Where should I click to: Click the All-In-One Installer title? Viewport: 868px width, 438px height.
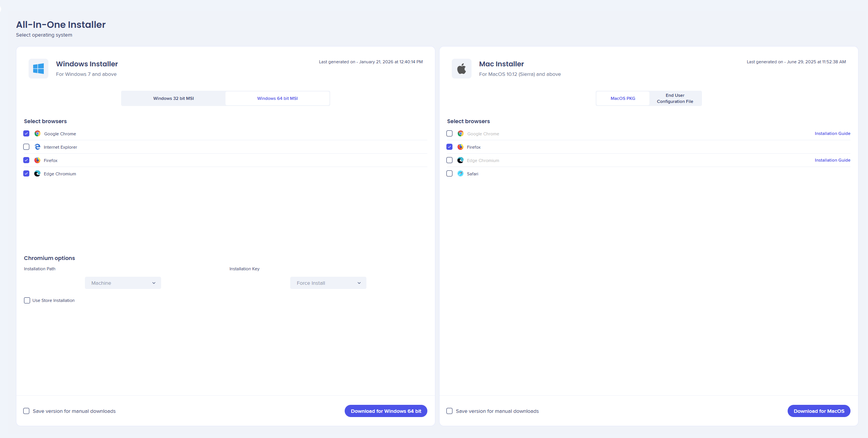point(61,25)
